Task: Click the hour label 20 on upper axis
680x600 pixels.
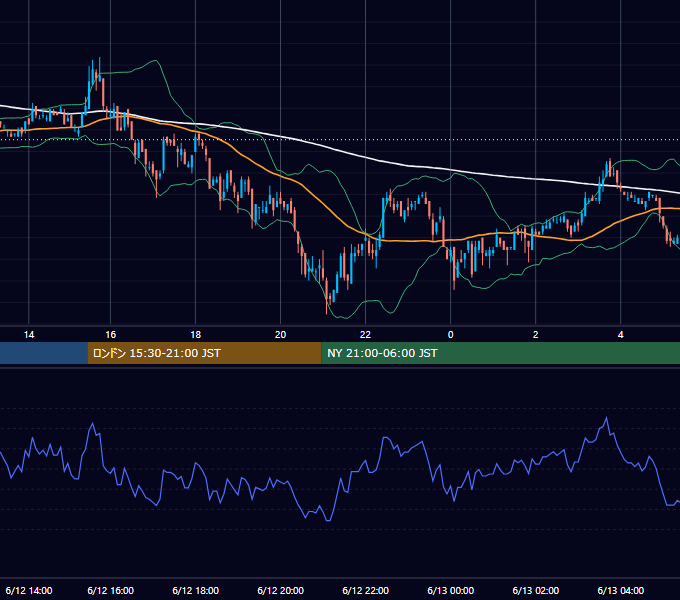Action: (x=281, y=335)
